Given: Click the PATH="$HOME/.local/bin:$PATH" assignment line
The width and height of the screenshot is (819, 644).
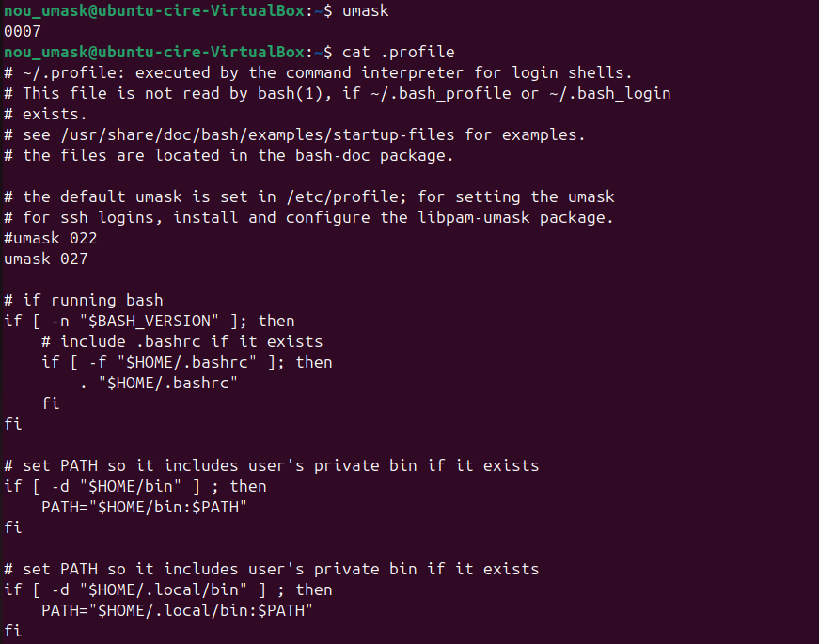Looking at the screenshot, I should click(x=177, y=610).
